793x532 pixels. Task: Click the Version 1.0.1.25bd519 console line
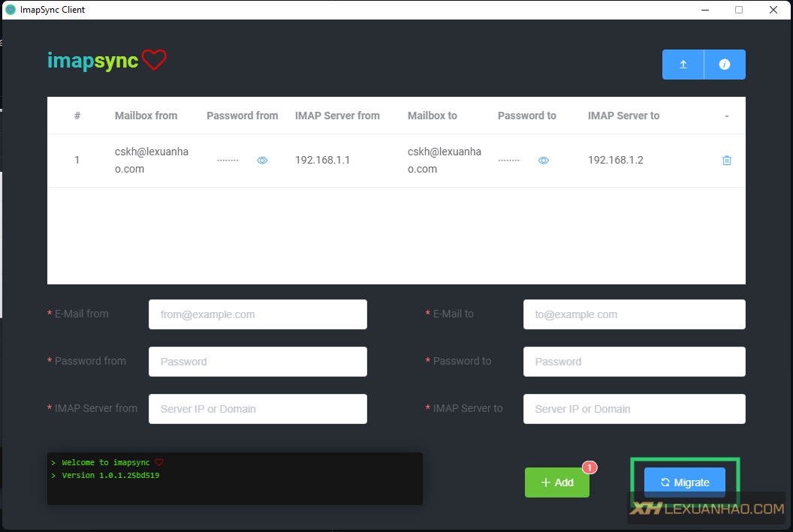110,476
